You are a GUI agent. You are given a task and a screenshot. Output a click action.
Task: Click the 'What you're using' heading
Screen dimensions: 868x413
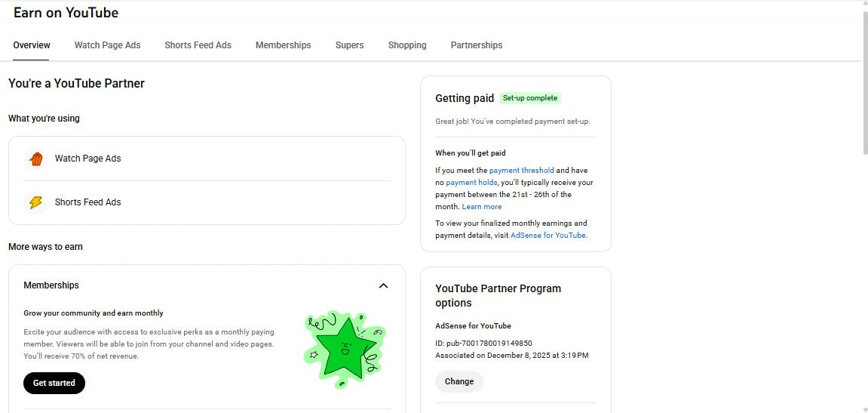44,119
